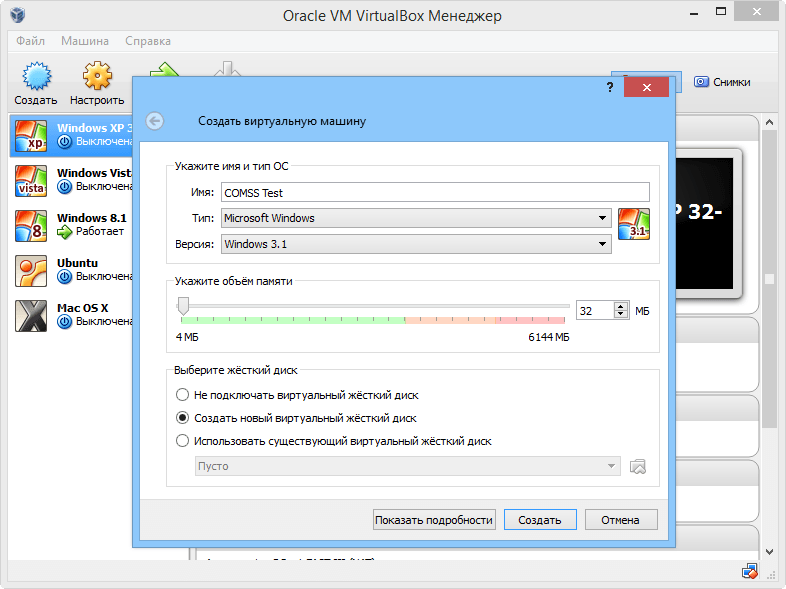The width and height of the screenshot is (786, 589).
Task: Click the scroll up arrow in details panel
Action: click(769, 122)
